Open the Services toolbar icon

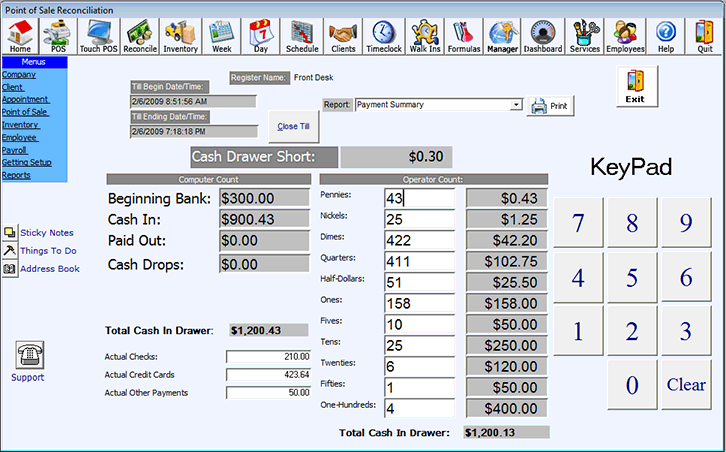(584, 36)
